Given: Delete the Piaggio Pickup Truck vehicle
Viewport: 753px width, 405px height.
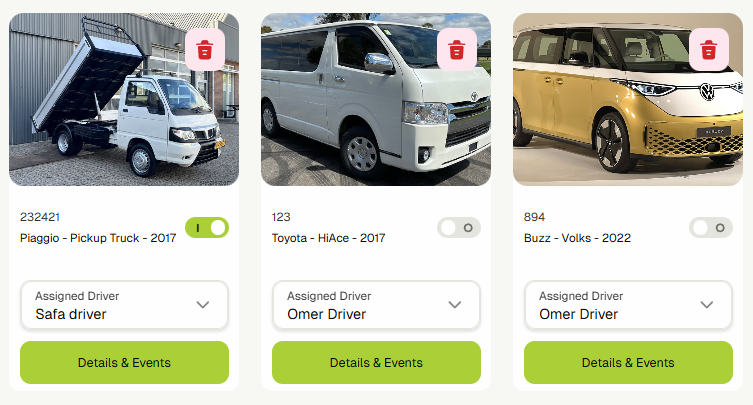Looking at the screenshot, I should pos(205,49).
